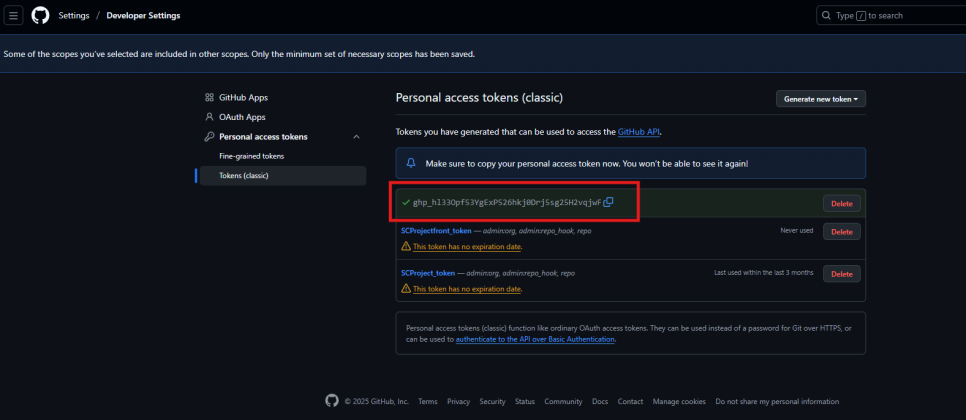This screenshot has height=420, width=966.
Task: Open Contact in the footer
Action: 630,402
